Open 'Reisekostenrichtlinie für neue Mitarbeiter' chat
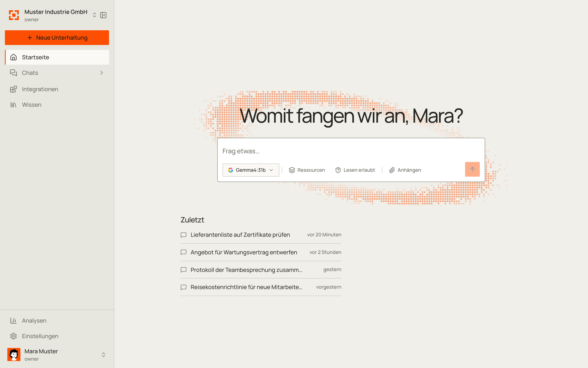 coord(261,287)
